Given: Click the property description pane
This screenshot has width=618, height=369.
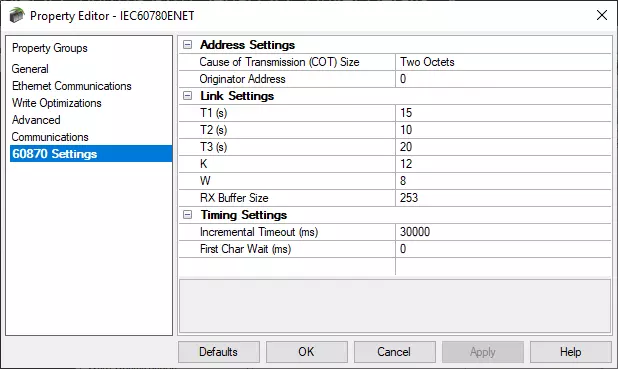Looking at the screenshot, I should pyautogui.click(x=395, y=306).
